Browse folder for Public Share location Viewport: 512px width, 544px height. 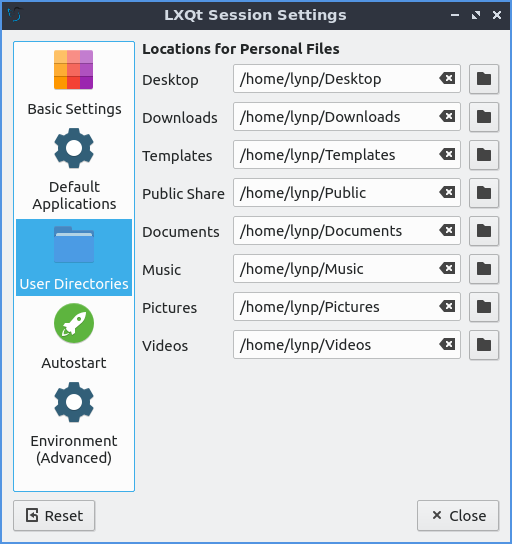(484, 193)
